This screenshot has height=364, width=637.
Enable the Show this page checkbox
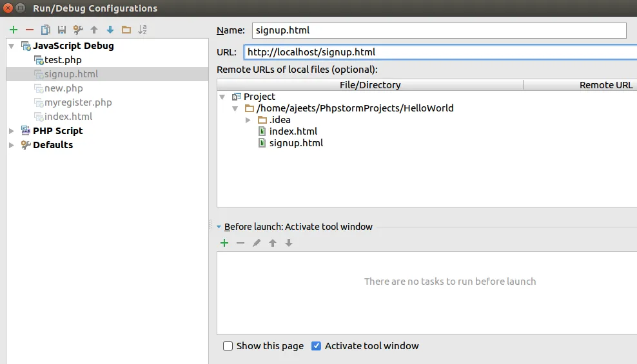[228, 346]
